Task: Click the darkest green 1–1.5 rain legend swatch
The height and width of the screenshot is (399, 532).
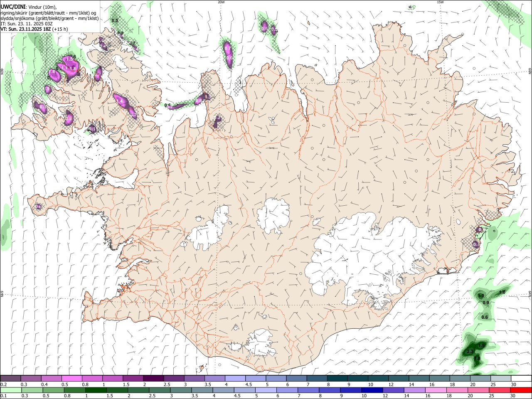Action: tap(96, 390)
